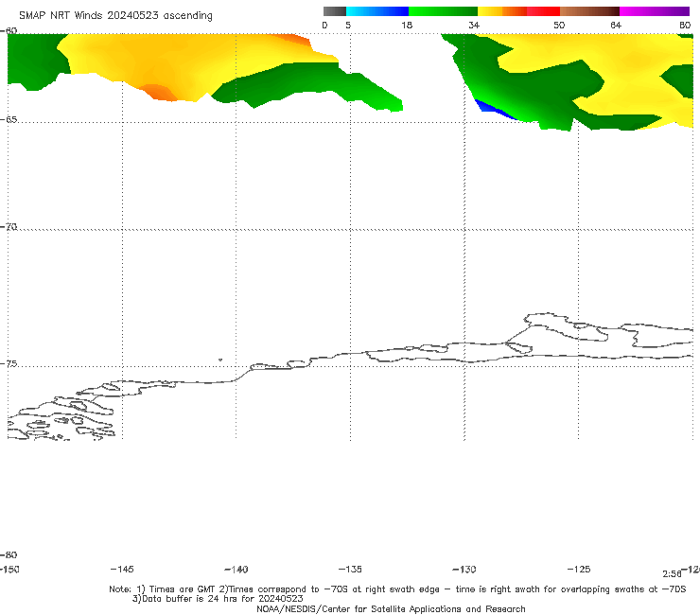Screen dimensions: 700x615
Task: Click the colorbar label '5'
Action: pyautogui.click(x=348, y=26)
